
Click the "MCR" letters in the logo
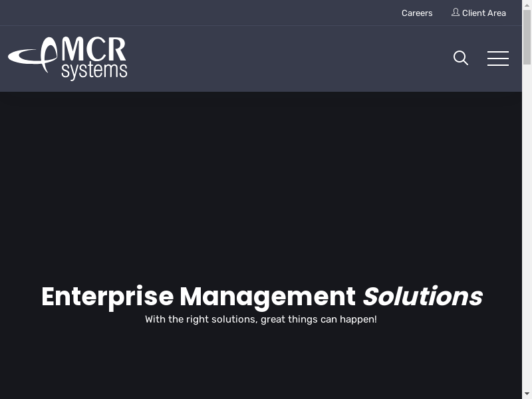pyautogui.click(x=93, y=51)
